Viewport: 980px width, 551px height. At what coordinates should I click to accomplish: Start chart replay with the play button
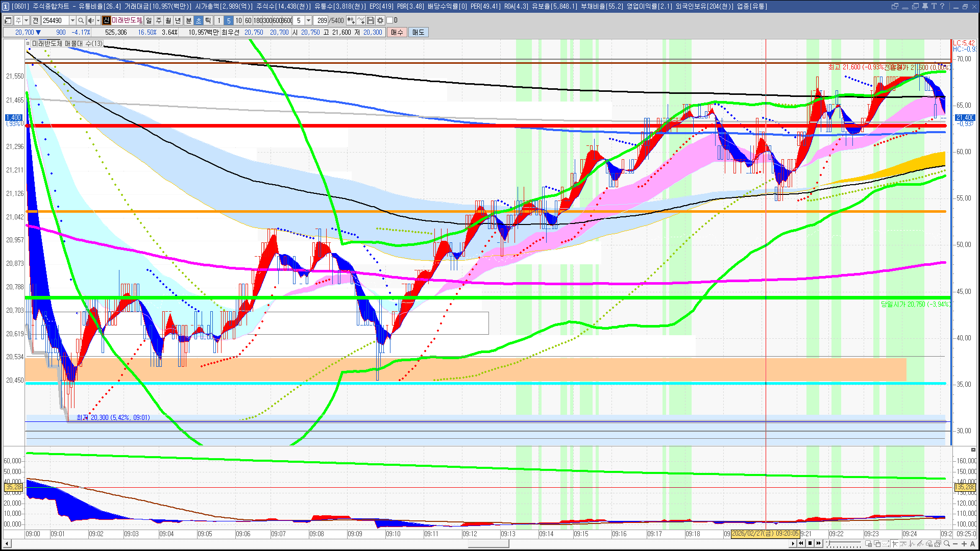[793, 543]
